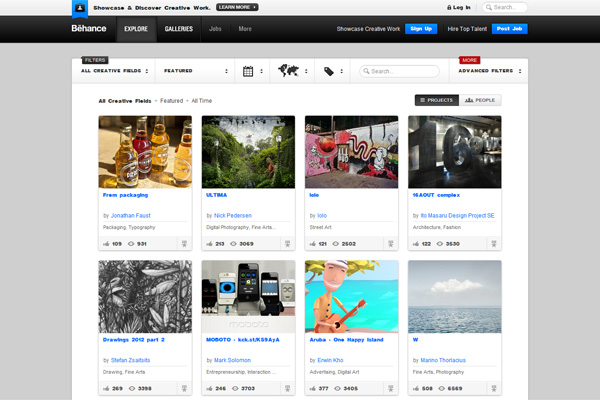Open the location filter dropdown arrows
Image resolution: width=600 pixels, height=400 pixels.
pyautogui.click(x=306, y=71)
